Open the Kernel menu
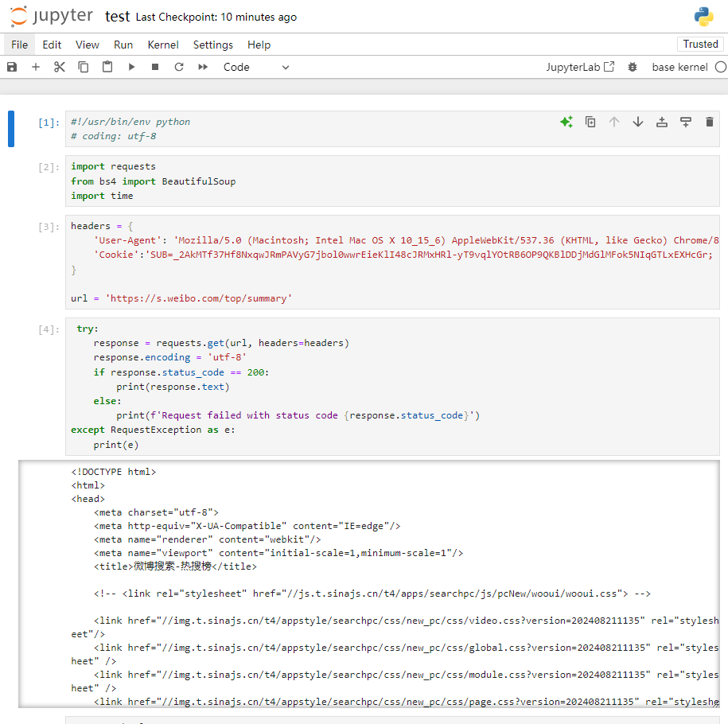 pyautogui.click(x=163, y=45)
